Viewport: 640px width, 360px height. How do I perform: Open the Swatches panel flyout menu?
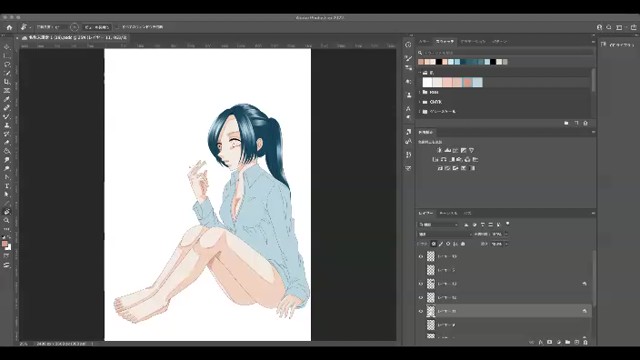pos(593,42)
